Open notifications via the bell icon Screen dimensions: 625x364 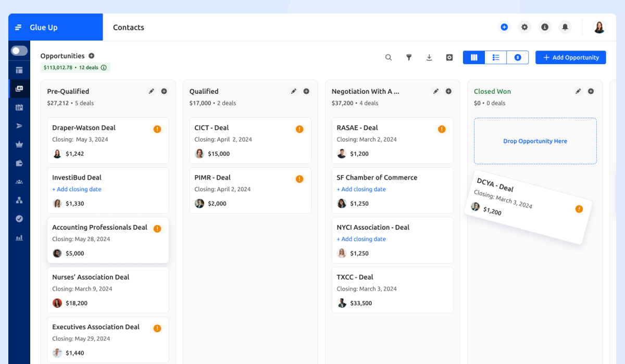565,27
